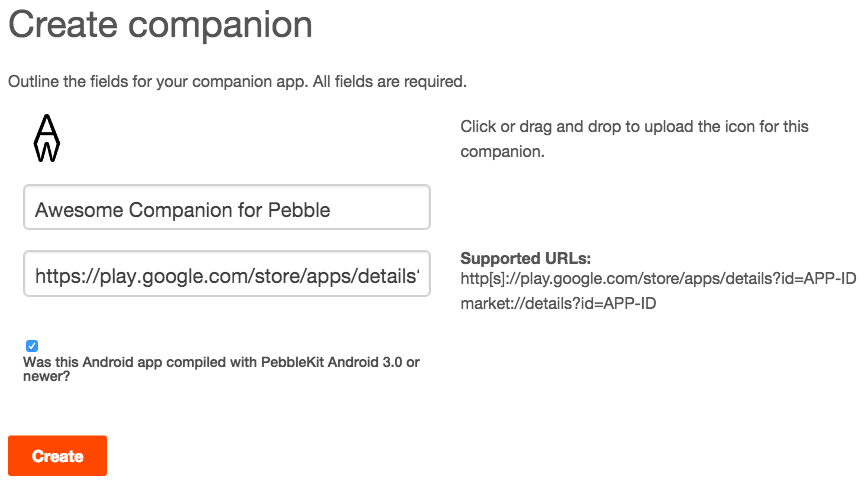Viewport: 865px width, 487px height.
Task: Click the "Create companion" heading
Action: 160,25
